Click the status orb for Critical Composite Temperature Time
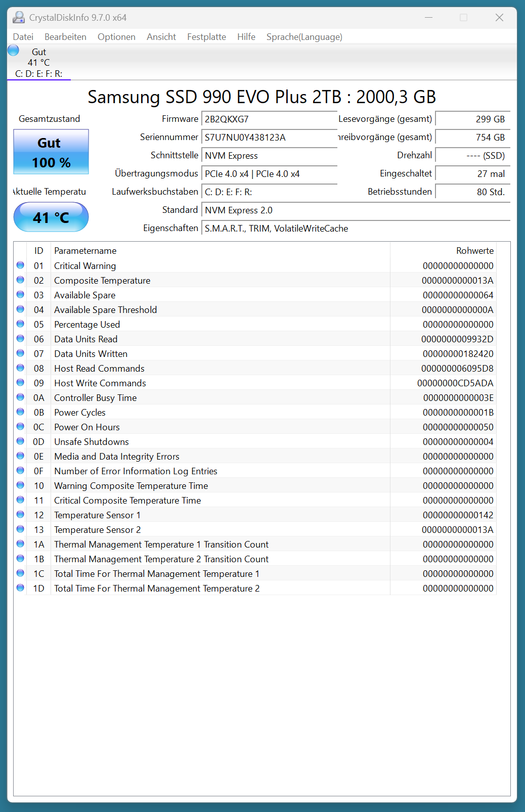The width and height of the screenshot is (525, 812). pyautogui.click(x=20, y=500)
